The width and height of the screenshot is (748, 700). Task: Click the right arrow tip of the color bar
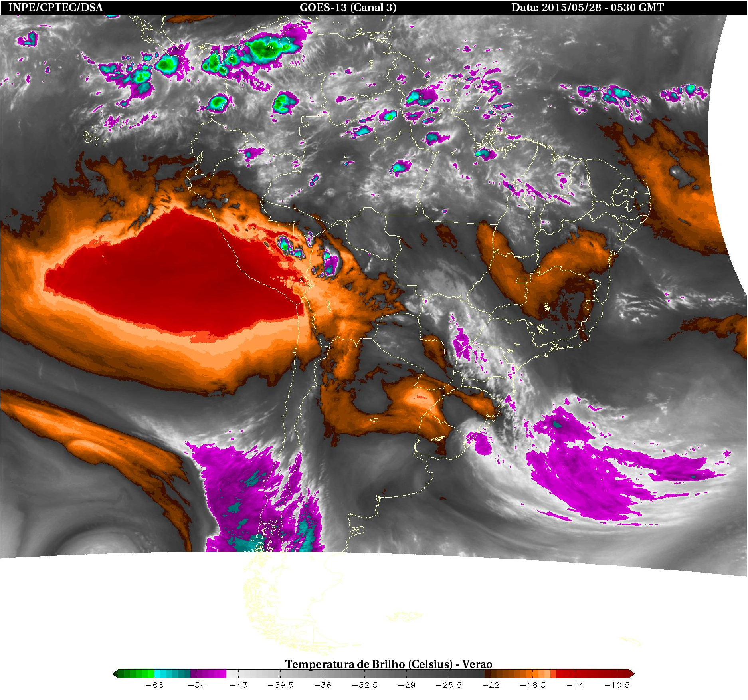click(x=632, y=674)
